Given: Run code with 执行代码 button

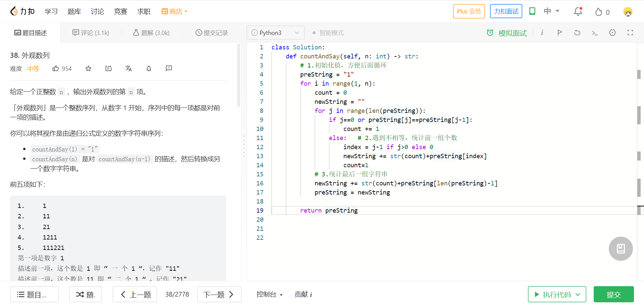Looking at the screenshot, I should [x=557, y=294].
